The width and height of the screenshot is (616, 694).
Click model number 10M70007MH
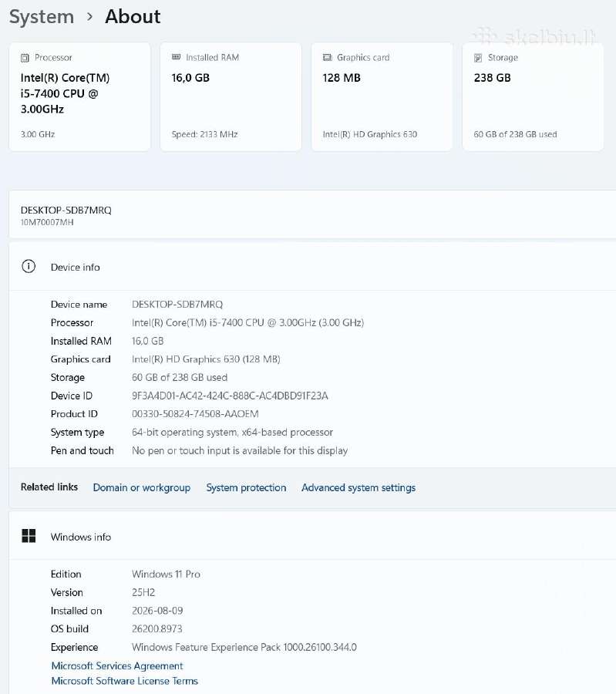pyautogui.click(x=47, y=222)
